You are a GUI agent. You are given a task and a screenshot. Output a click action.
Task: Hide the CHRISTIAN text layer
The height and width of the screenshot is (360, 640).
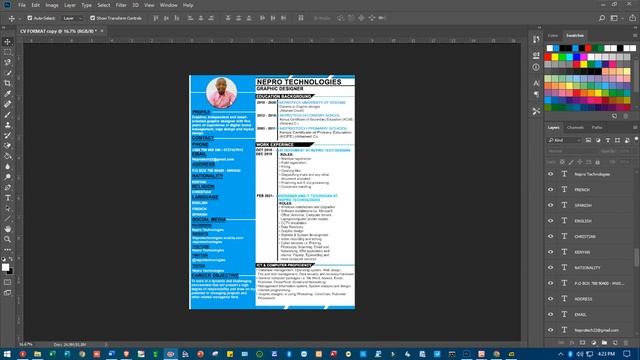click(551, 236)
